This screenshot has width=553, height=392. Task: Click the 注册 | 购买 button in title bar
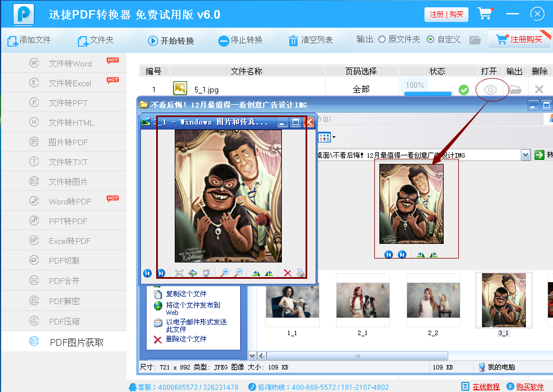[x=446, y=15]
